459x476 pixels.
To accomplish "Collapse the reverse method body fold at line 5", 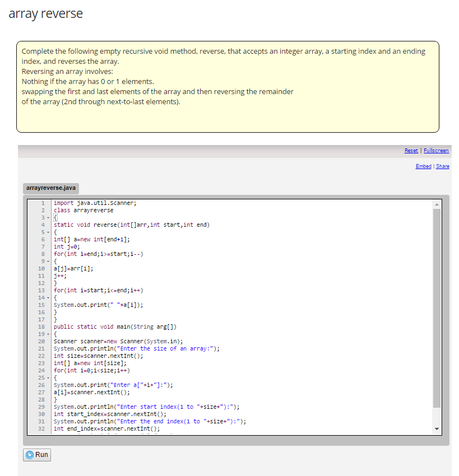I will (49, 232).
